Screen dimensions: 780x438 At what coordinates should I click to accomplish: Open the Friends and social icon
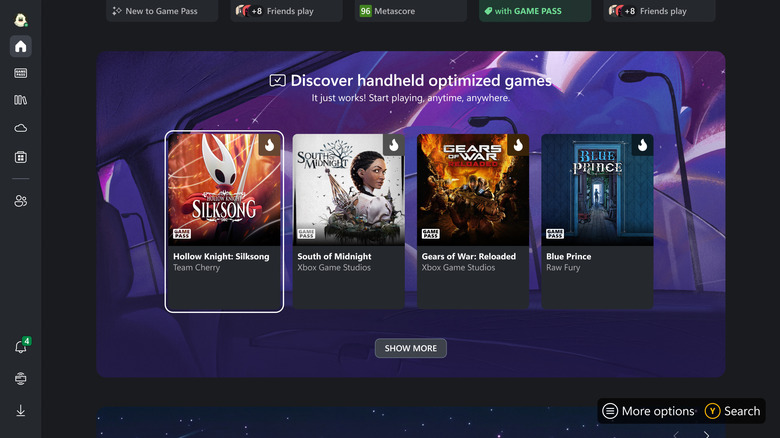pyautogui.click(x=21, y=201)
